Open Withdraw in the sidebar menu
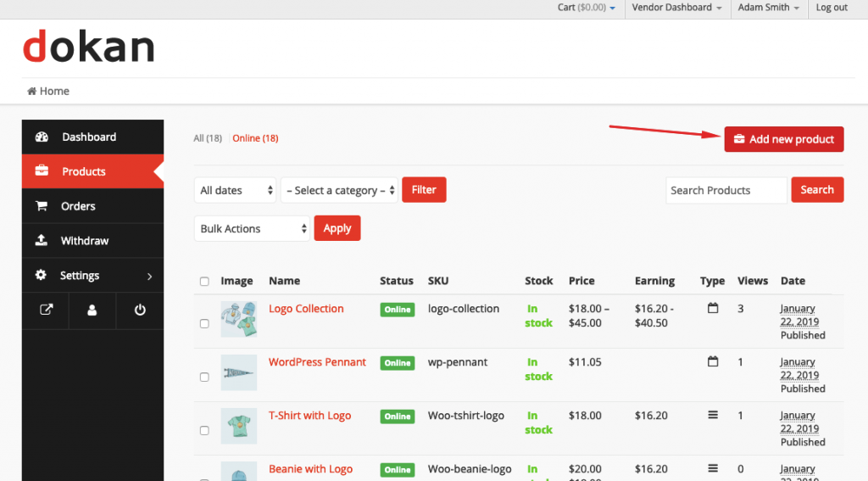Viewport: 868px width, 481px height. point(93,241)
